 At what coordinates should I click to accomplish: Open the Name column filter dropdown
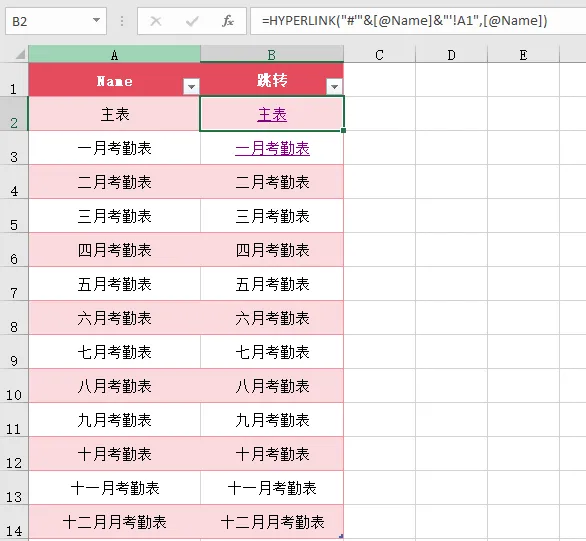[191, 87]
